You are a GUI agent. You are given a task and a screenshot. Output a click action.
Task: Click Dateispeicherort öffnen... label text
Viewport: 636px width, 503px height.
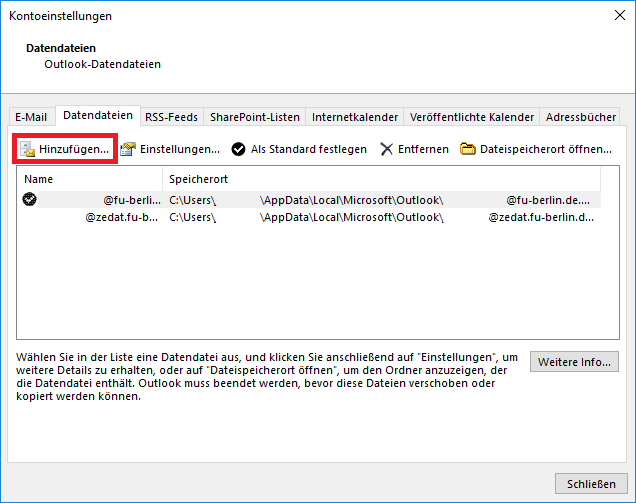[546, 149]
